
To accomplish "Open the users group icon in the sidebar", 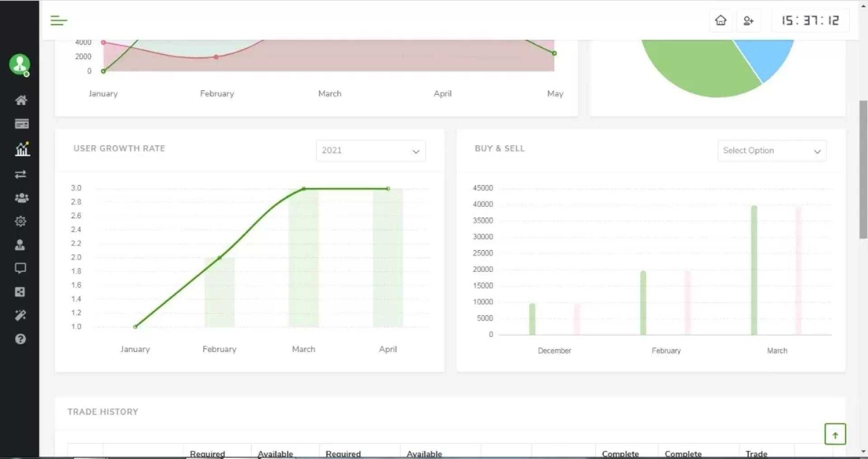I will coord(21,198).
